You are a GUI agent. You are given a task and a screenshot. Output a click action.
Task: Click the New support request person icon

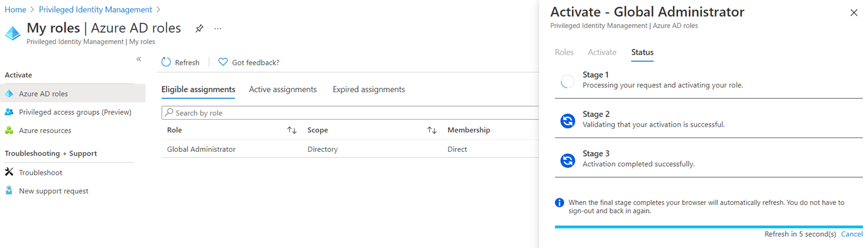[9, 191]
